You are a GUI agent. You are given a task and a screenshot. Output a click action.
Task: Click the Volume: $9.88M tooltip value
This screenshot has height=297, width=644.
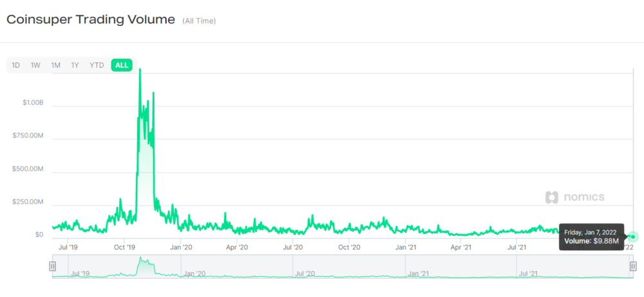(591, 241)
